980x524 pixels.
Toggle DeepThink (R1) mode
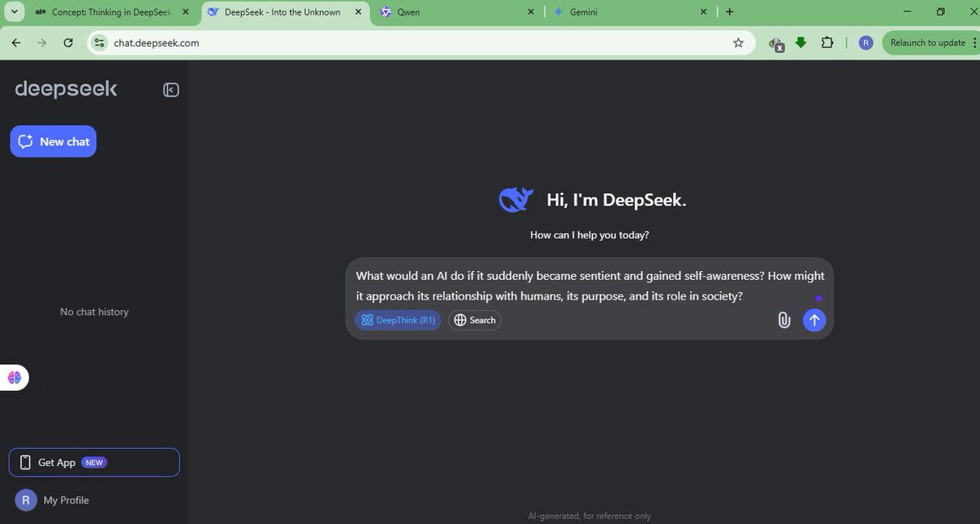coord(398,320)
